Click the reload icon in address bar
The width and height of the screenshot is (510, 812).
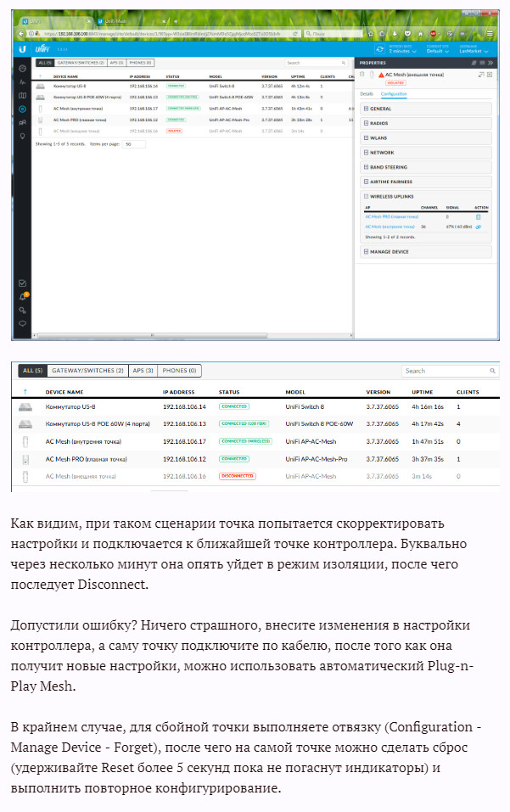click(x=295, y=34)
